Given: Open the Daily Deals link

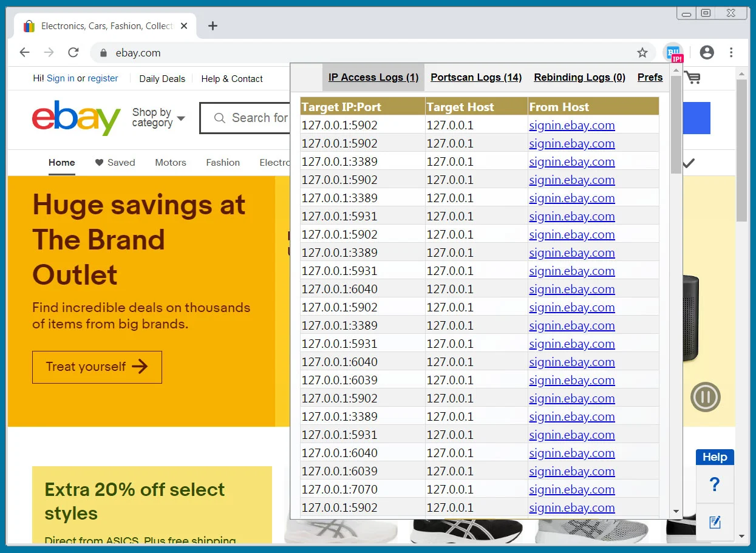Looking at the screenshot, I should point(162,78).
